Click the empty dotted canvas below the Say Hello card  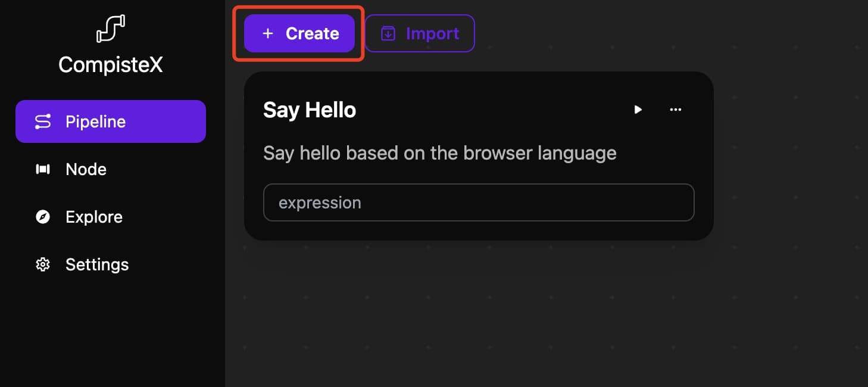tap(479, 310)
